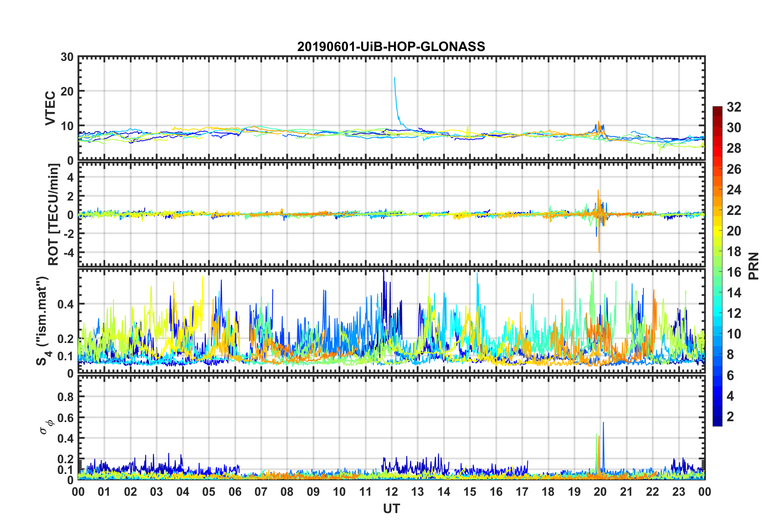
Task: Pick the dark red segment atop the PRN colorbar
Action: [718, 111]
